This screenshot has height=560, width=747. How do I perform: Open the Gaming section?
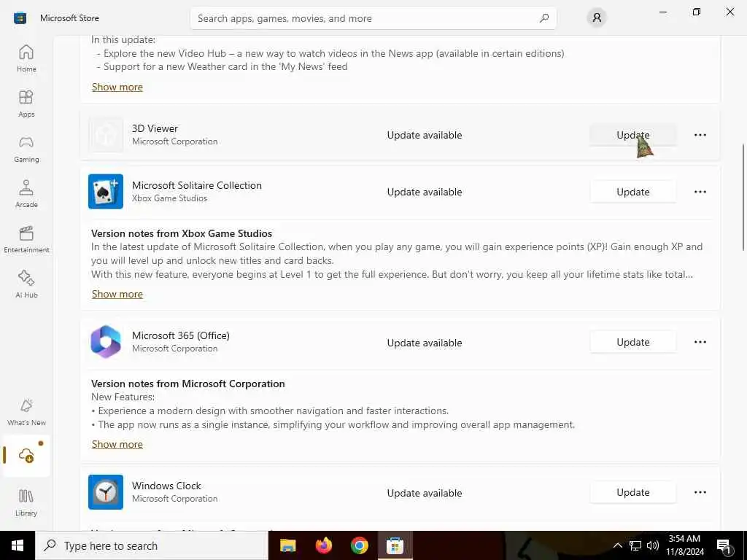pos(26,149)
